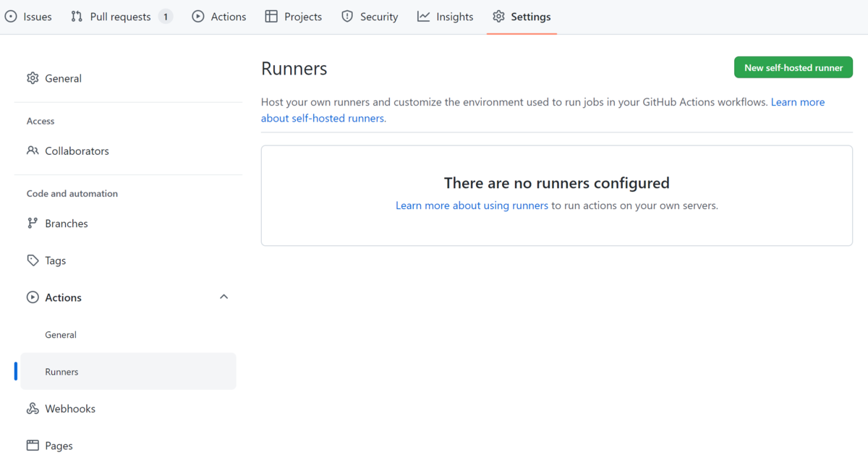Click the pull requests count badge
Screen dimensions: 868x458
(x=166, y=17)
